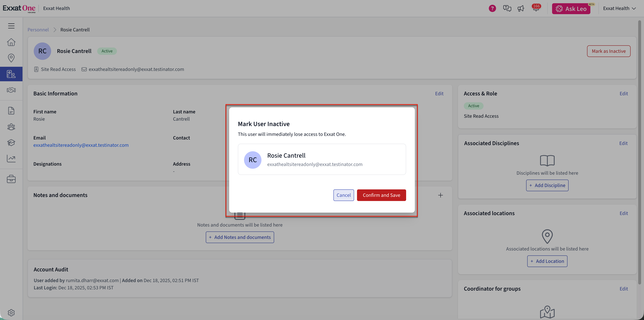644x320 pixels.
Task: Click the pin icon in Associated locations
Action: [x=547, y=236]
